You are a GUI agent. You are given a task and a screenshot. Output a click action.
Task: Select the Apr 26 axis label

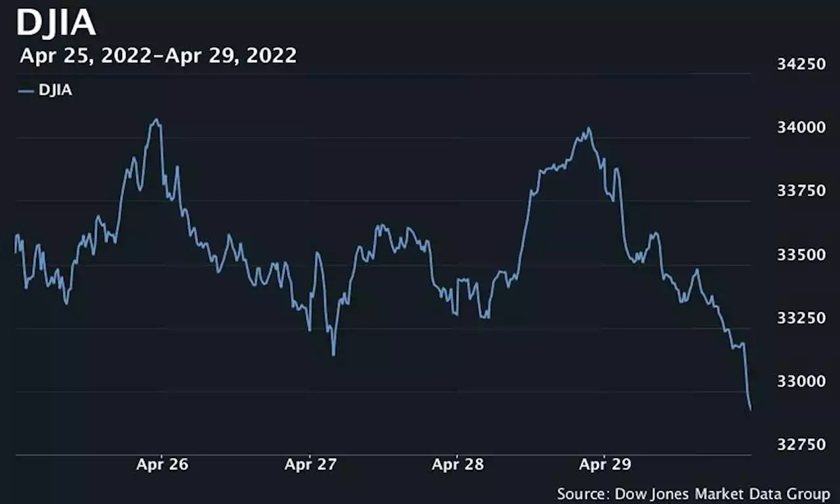point(162,465)
